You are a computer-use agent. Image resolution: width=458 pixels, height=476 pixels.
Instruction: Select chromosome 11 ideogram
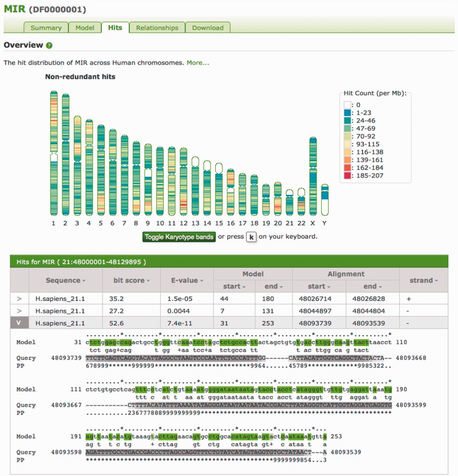click(172, 181)
